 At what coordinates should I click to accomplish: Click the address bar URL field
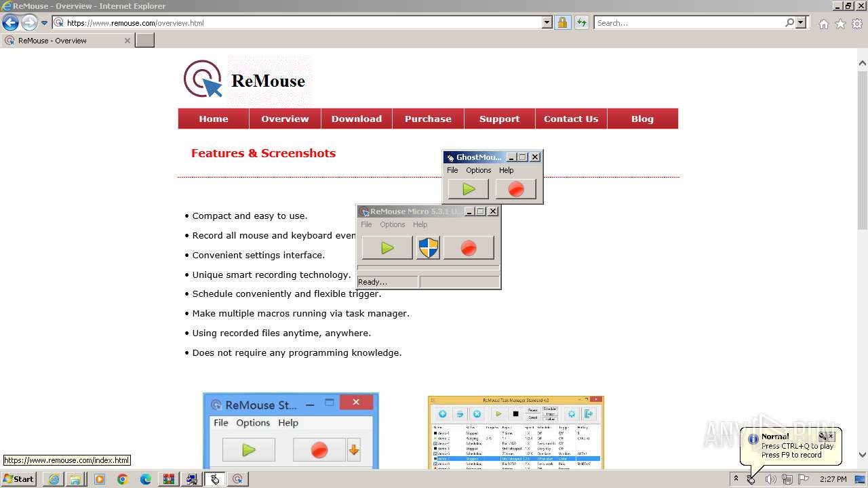coord(303,22)
